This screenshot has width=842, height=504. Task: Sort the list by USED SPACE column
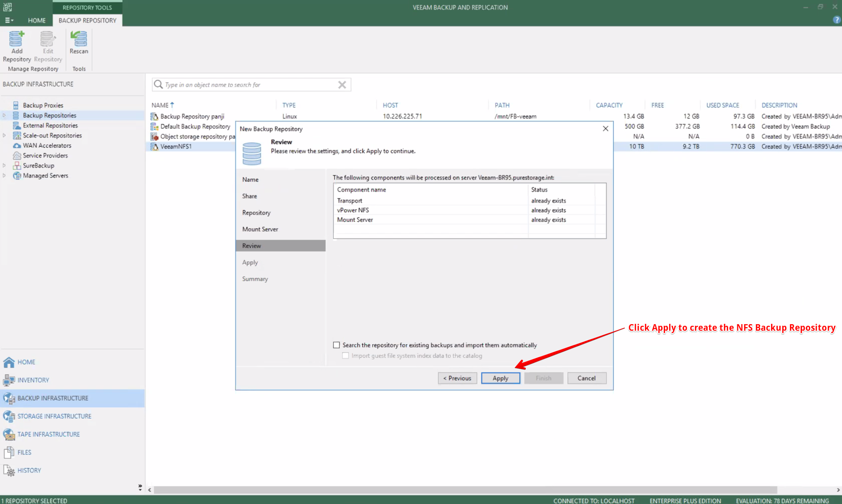[x=722, y=105]
